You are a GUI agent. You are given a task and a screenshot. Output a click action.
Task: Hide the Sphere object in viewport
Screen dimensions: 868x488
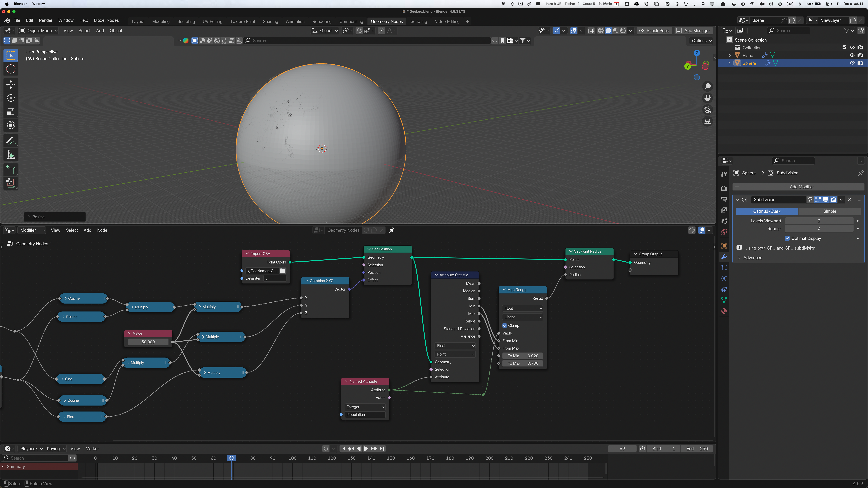point(852,63)
